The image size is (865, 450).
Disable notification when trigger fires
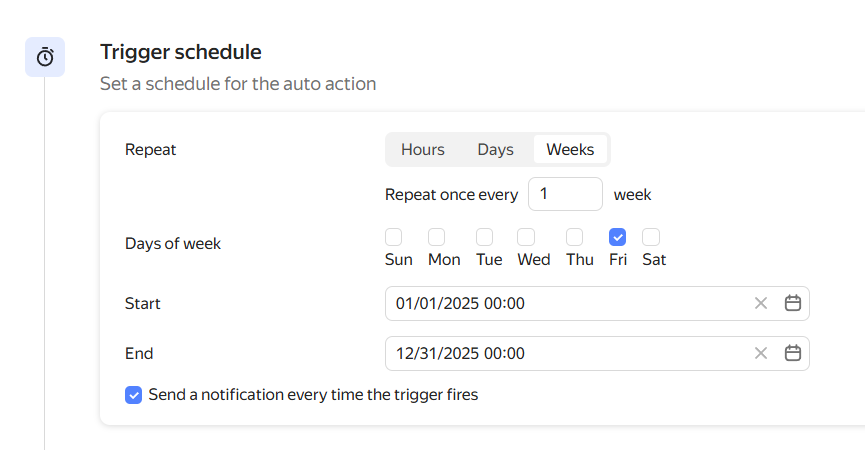pyautogui.click(x=133, y=395)
